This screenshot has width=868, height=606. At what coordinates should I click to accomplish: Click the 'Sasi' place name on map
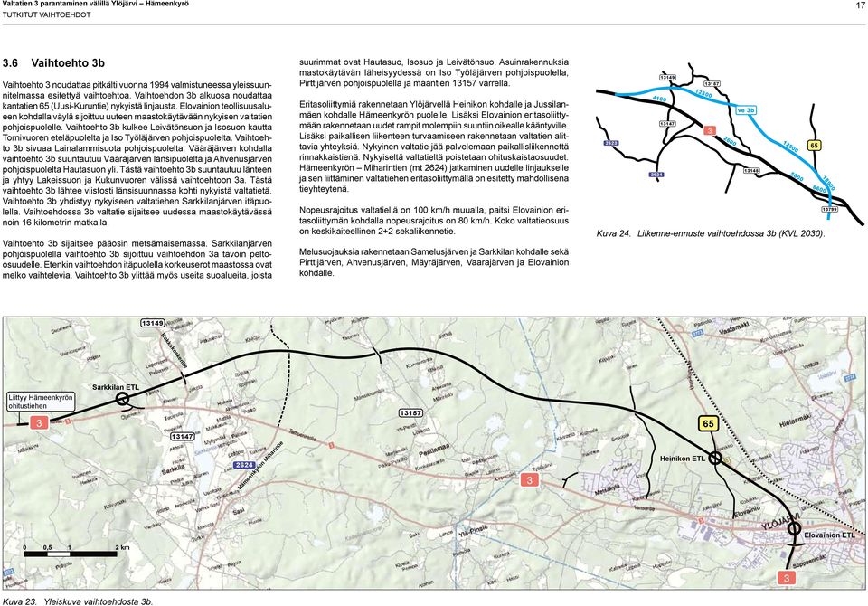[239, 510]
